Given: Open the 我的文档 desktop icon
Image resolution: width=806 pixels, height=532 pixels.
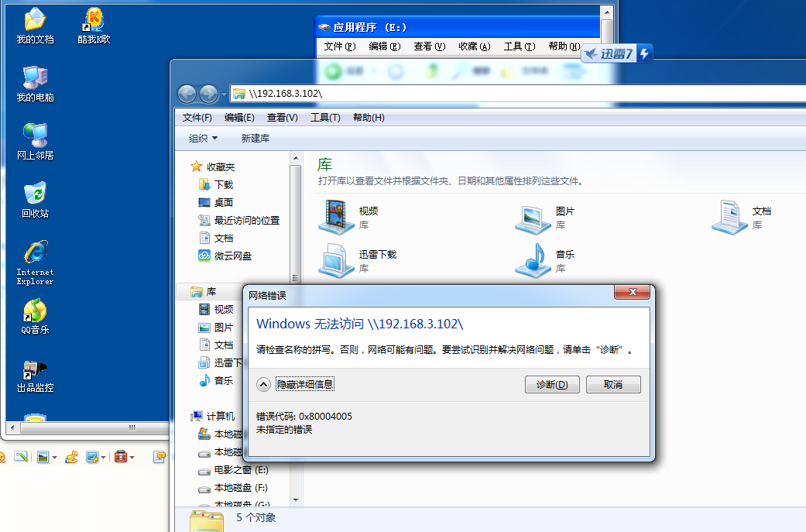Looking at the screenshot, I should [35, 26].
